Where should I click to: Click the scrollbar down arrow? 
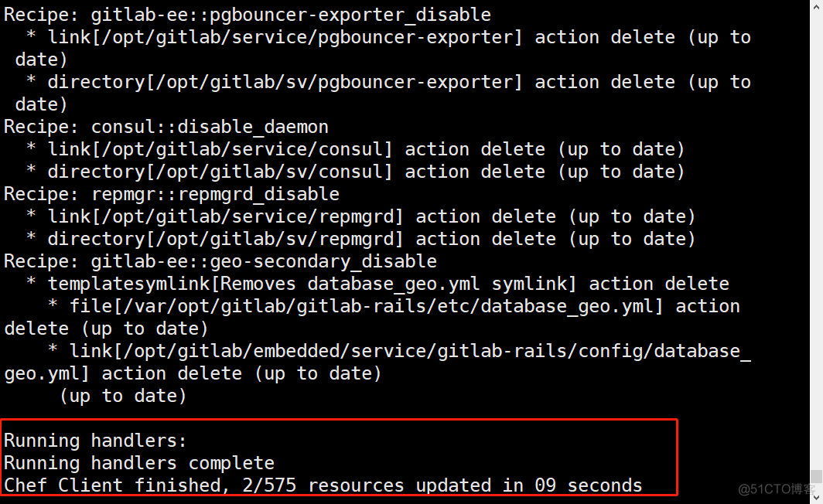[x=816, y=499]
